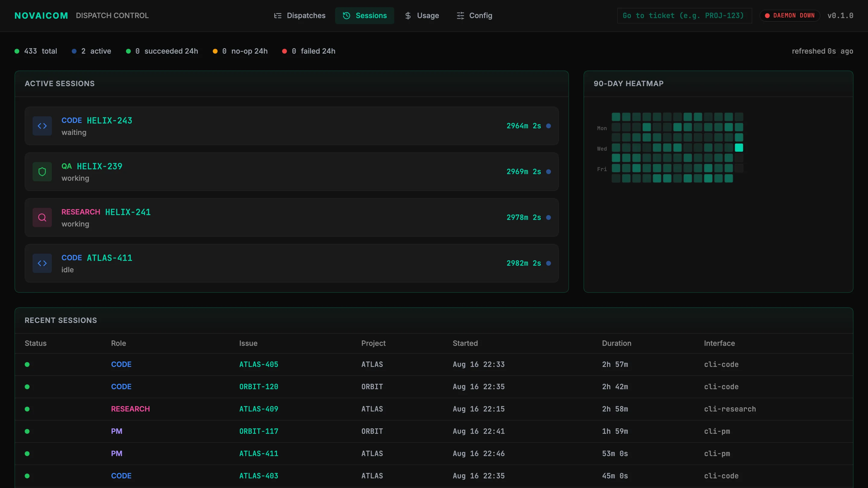Click the green status dot for ORBIT-117
Screen dimensions: 868x488
27,431
